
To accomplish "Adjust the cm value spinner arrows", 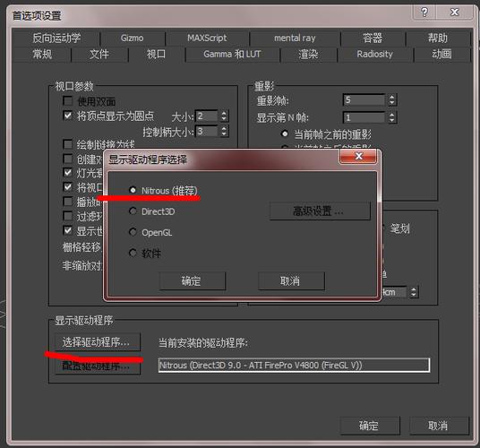I will 414,292.
